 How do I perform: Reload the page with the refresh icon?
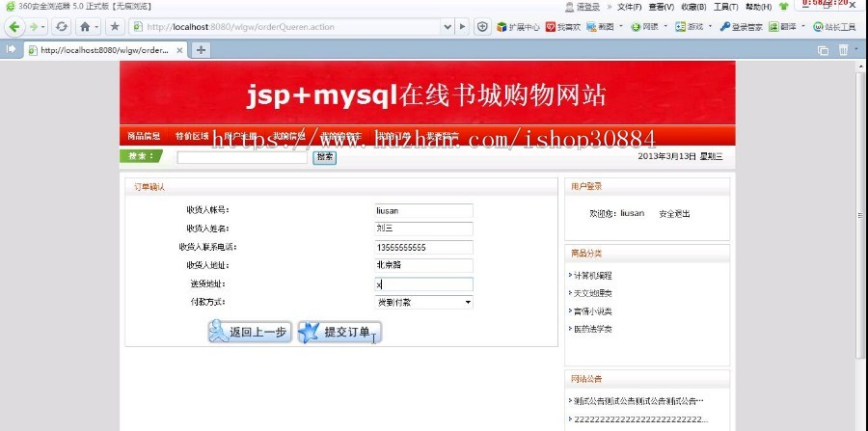tap(62, 27)
